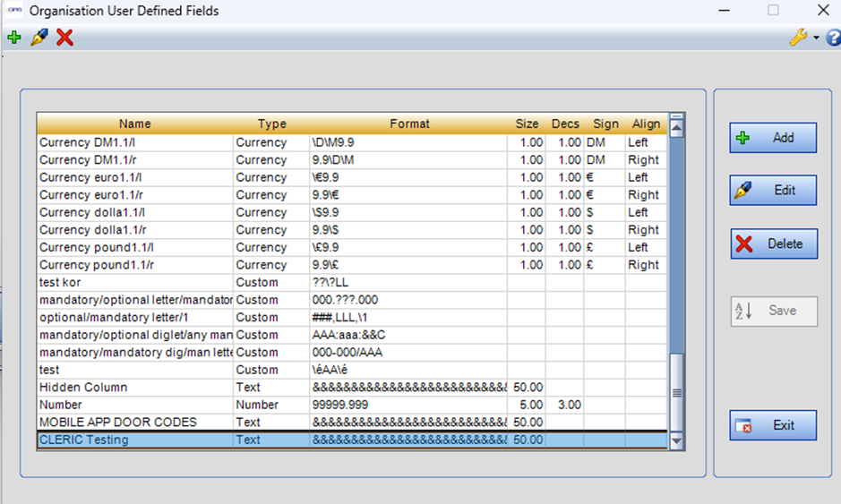
Task: Open the wrench settings tool icon
Action: tap(797, 38)
